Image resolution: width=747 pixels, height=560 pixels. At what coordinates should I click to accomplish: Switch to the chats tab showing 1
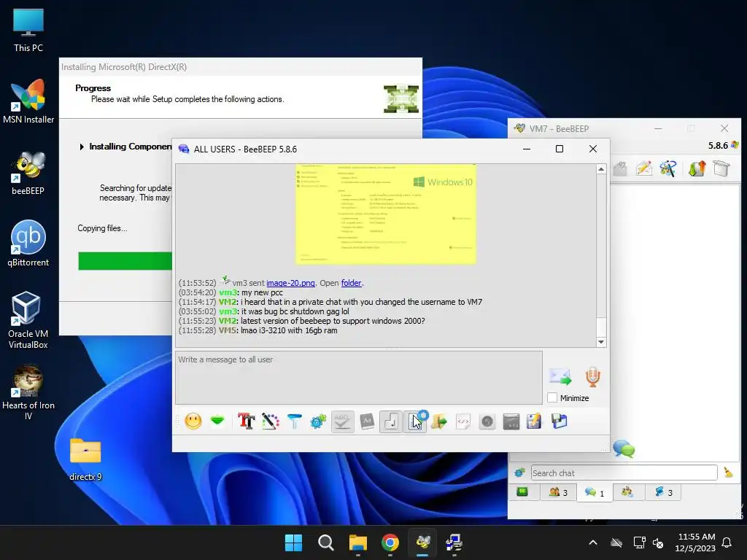pos(595,492)
